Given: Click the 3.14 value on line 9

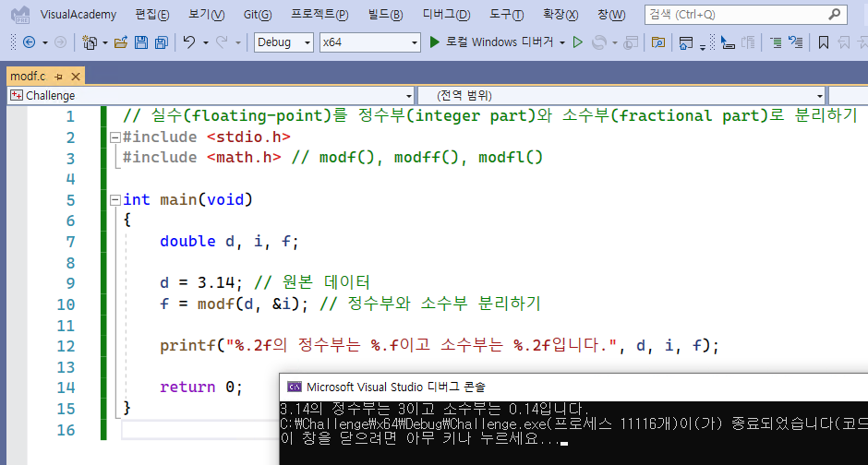Looking at the screenshot, I should (x=216, y=282).
